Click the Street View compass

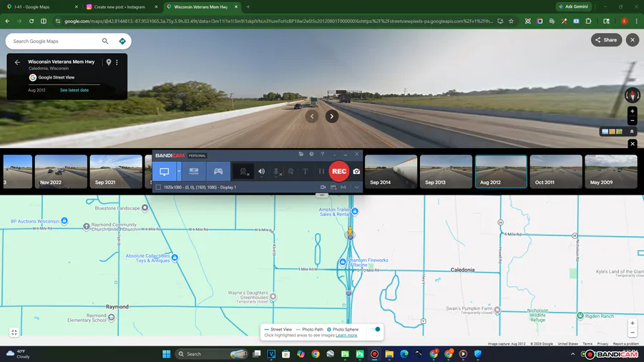pyautogui.click(x=632, y=95)
